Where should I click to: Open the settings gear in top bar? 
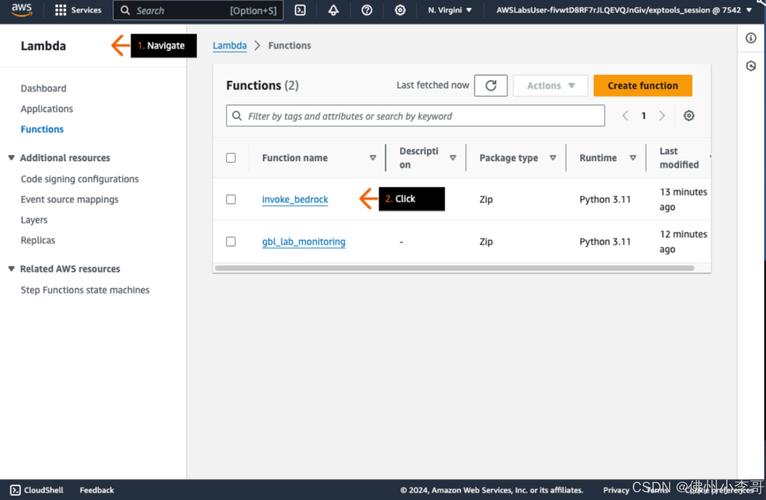click(x=400, y=10)
